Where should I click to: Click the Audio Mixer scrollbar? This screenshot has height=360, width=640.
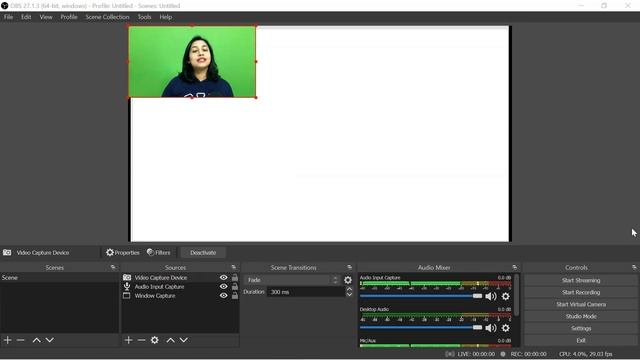coord(516,295)
